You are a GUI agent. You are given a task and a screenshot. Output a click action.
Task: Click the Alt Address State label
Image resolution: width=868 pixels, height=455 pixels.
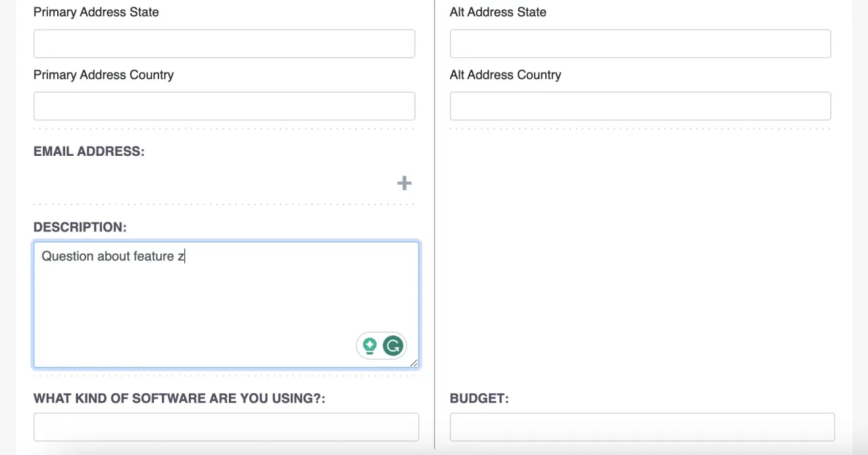click(x=498, y=12)
